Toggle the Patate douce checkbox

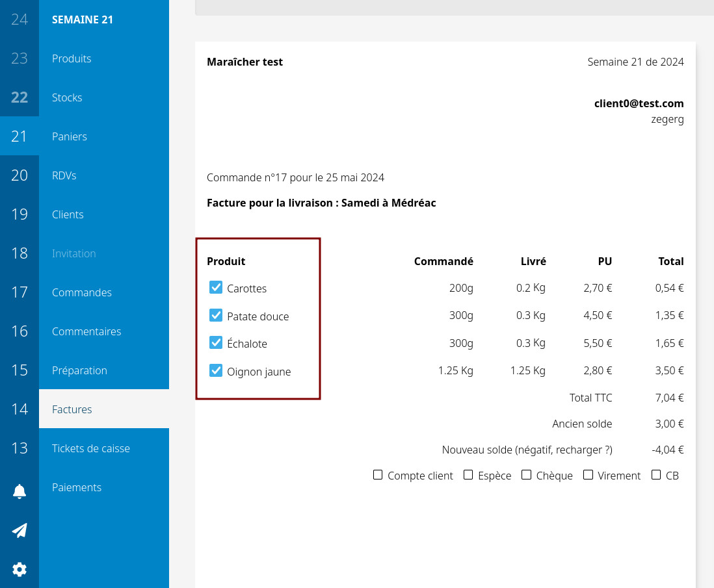[x=216, y=316]
